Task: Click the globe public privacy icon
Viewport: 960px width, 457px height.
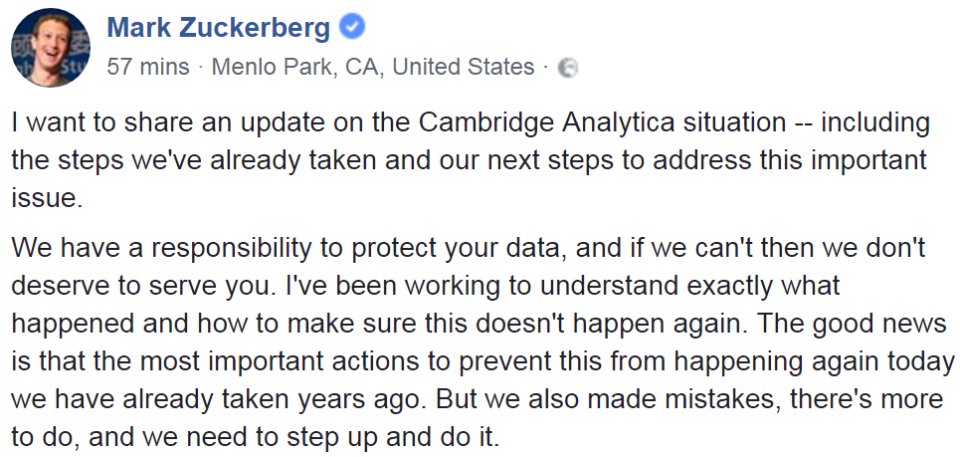Action: tap(568, 68)
